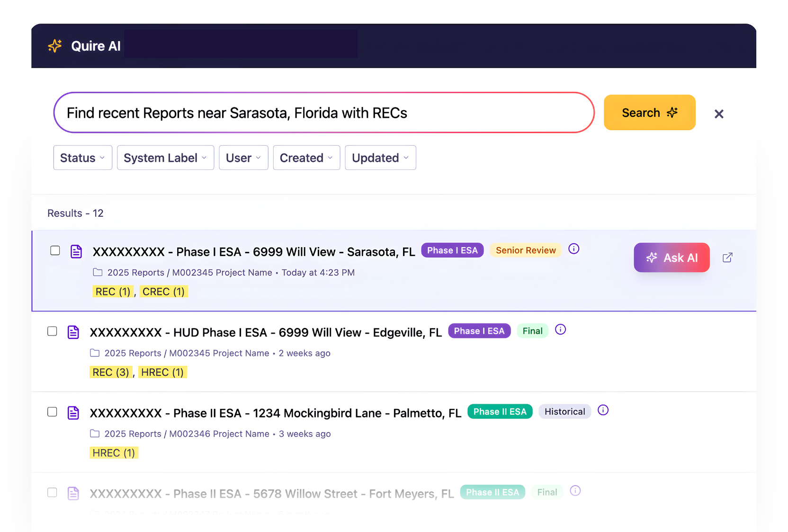Viewport: 788px width, 532px height.
Task: Open the external link icon on the first result
Action: point(727,257)
